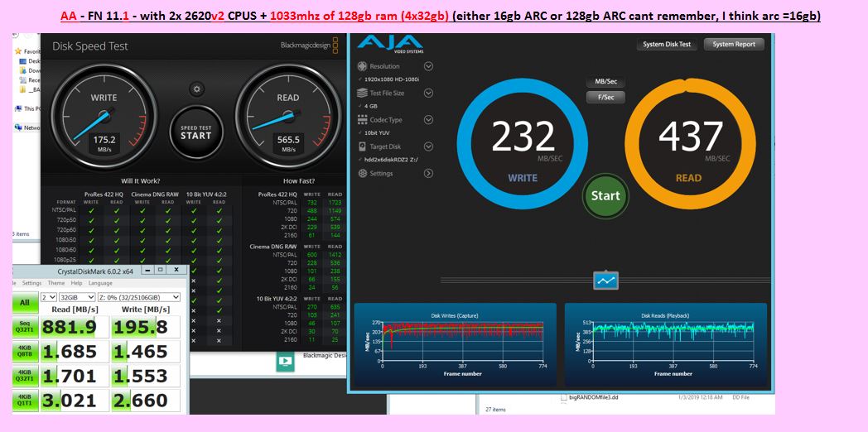868x432 pixels.
Task: Click the Blackmagic READ speed gauge
Action: pos(288,118)
